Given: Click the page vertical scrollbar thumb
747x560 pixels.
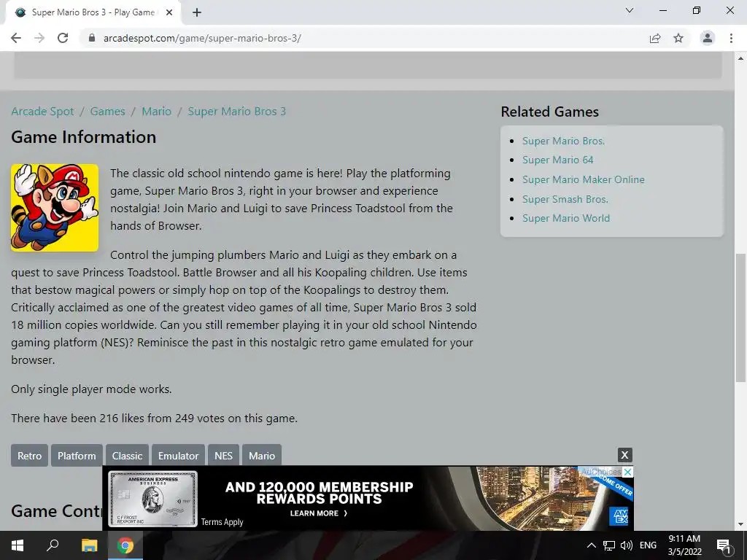Looking at the screenshot, I should tap(740, 318).
